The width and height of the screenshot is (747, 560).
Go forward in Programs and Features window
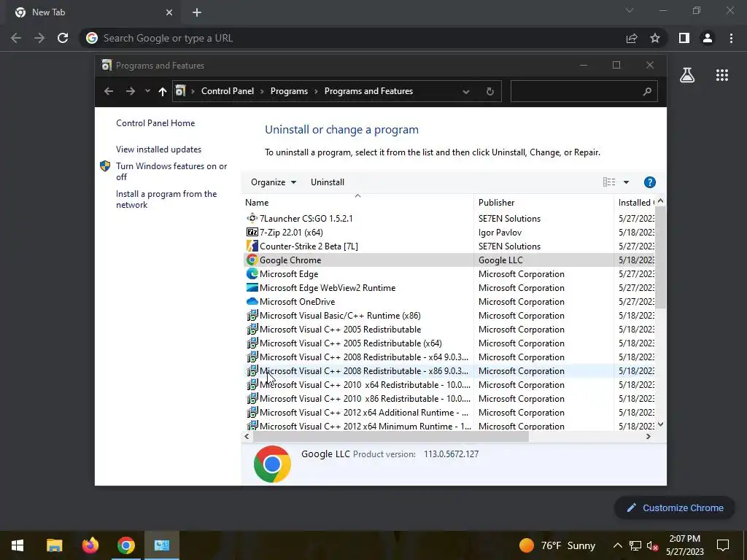point(131,91)
